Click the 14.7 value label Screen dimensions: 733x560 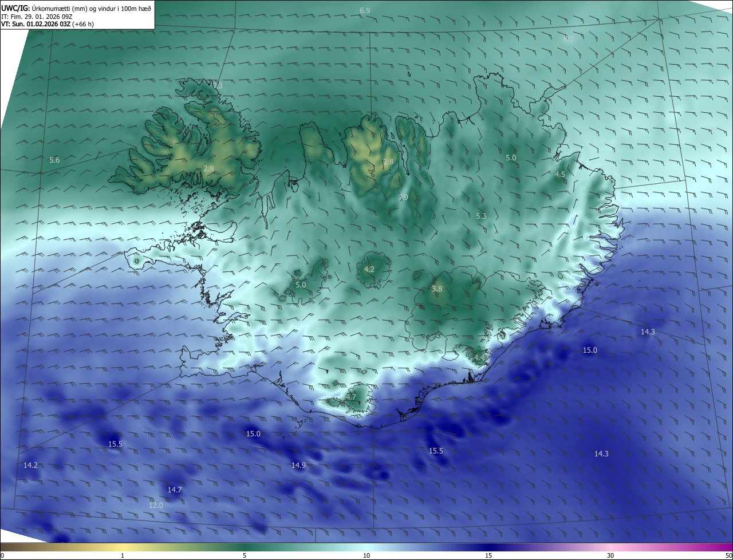pyautogui.click(x=175, y=490)
